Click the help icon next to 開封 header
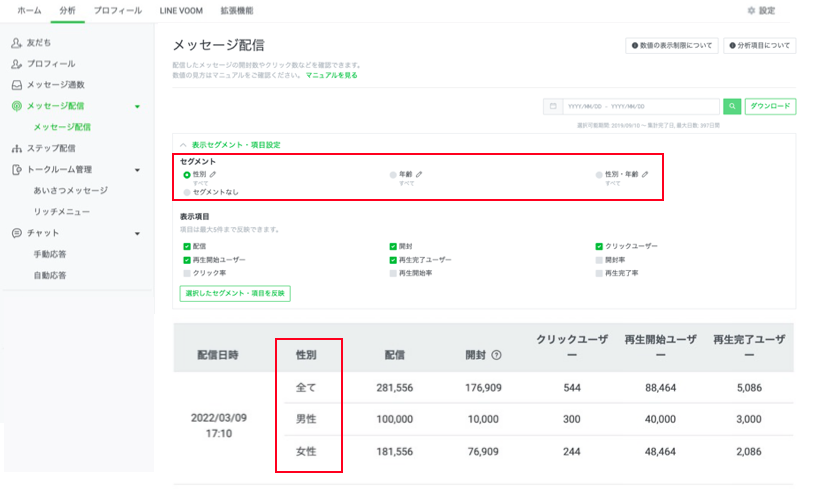 coord(496,355)
